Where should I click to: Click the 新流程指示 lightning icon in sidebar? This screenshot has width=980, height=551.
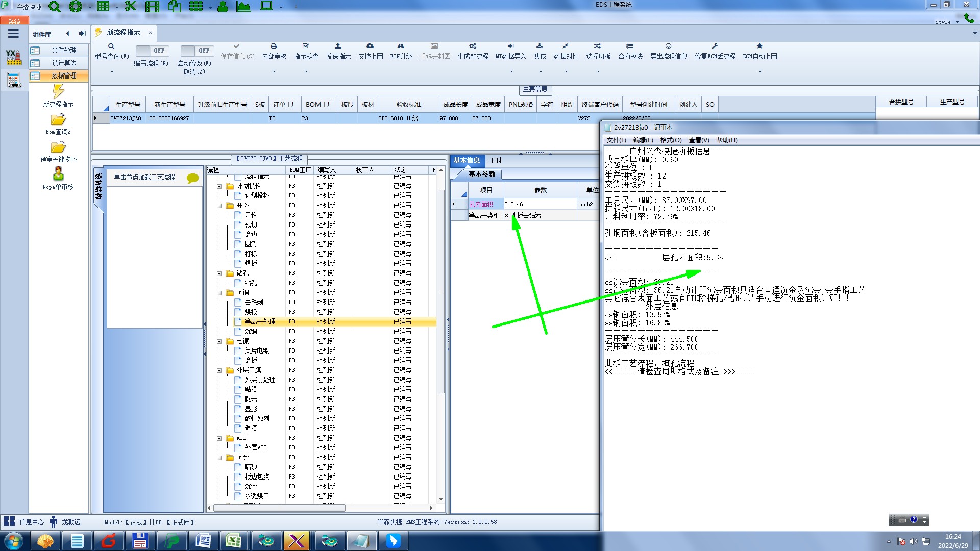click(58, 92)
